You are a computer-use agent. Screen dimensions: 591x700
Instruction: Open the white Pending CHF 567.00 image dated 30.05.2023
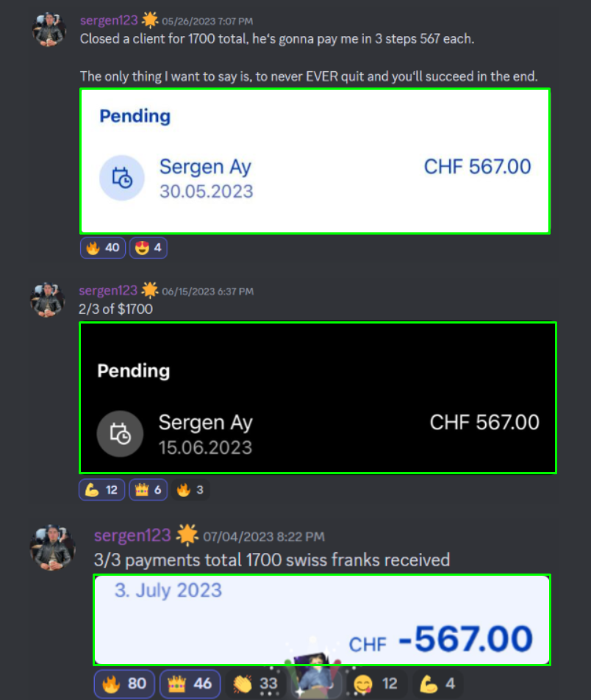pyautogui.click(x=315, y=161)
